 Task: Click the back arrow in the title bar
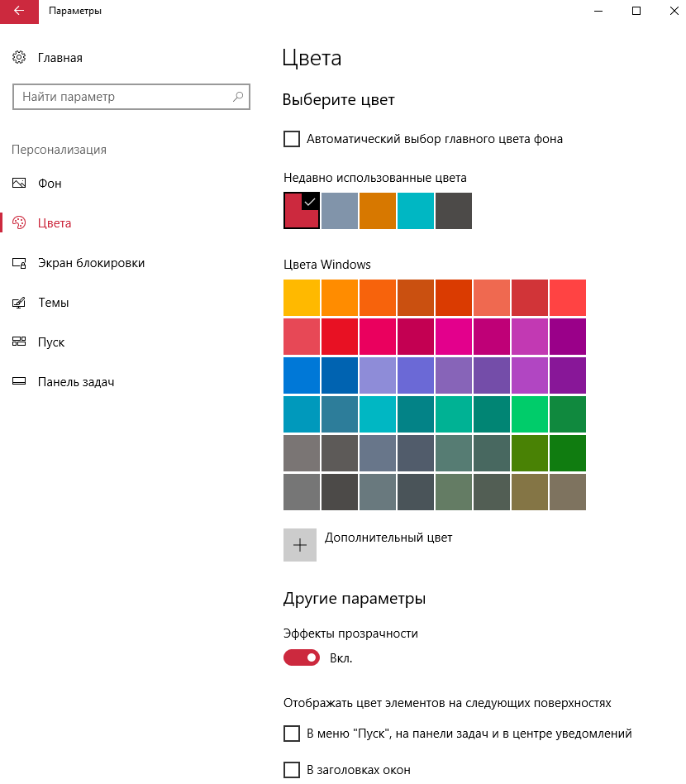(18, 11)
